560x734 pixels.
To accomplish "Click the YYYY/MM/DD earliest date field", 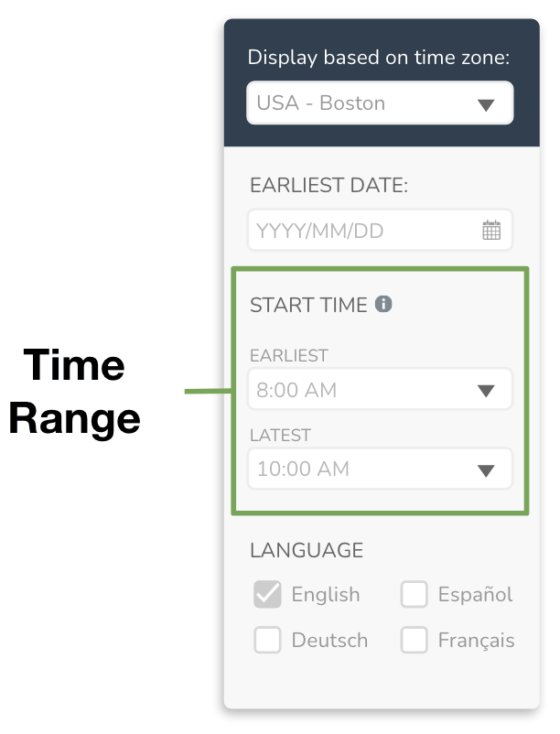I will (x=366, y=231).
